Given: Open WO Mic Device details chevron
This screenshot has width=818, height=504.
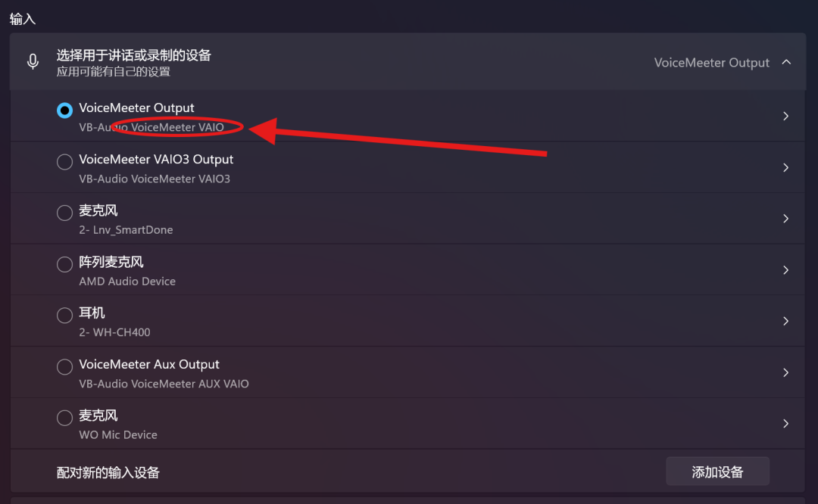Looking at the screenshot, I should [786, 424].
